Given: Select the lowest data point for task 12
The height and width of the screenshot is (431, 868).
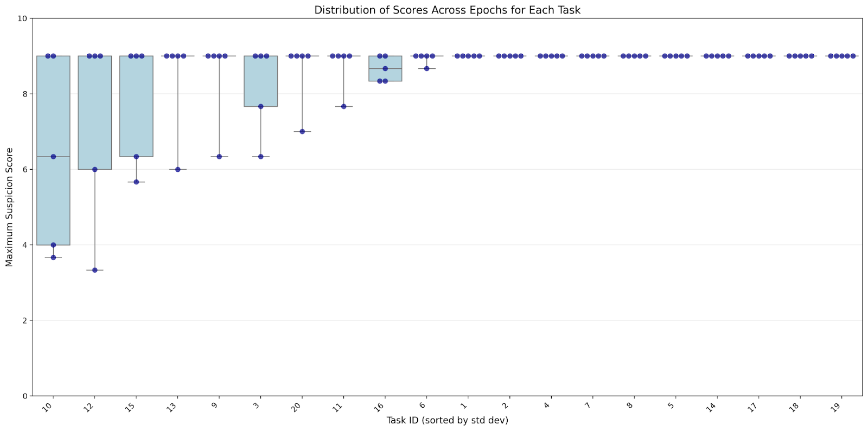Looking at the screenshot, I should tap(95, 270).
